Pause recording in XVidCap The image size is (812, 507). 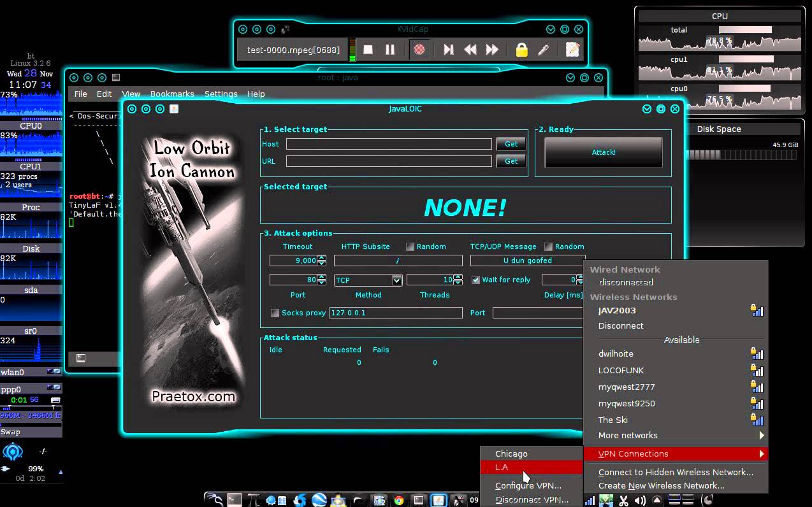point(390,50)
